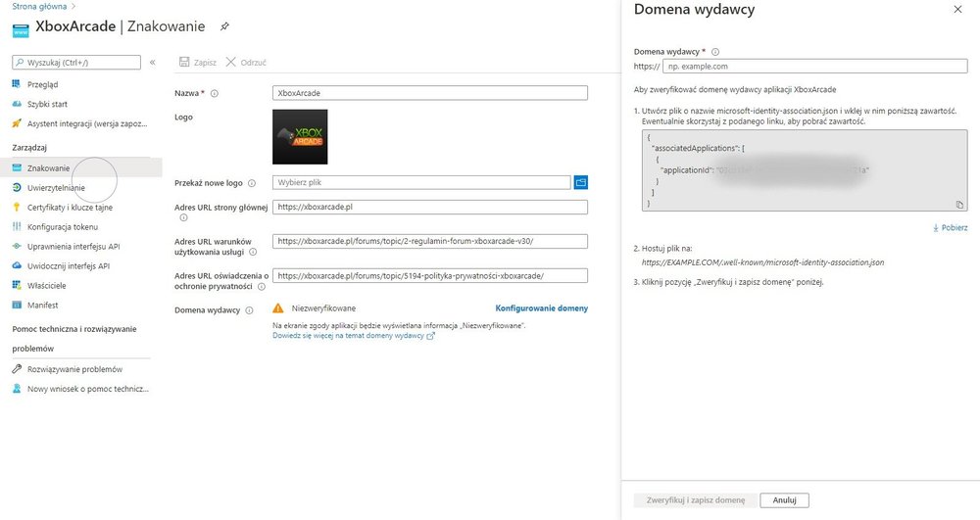Open the Manifest section
This screenshot has width=980, height=520.
tap(44, 305)
